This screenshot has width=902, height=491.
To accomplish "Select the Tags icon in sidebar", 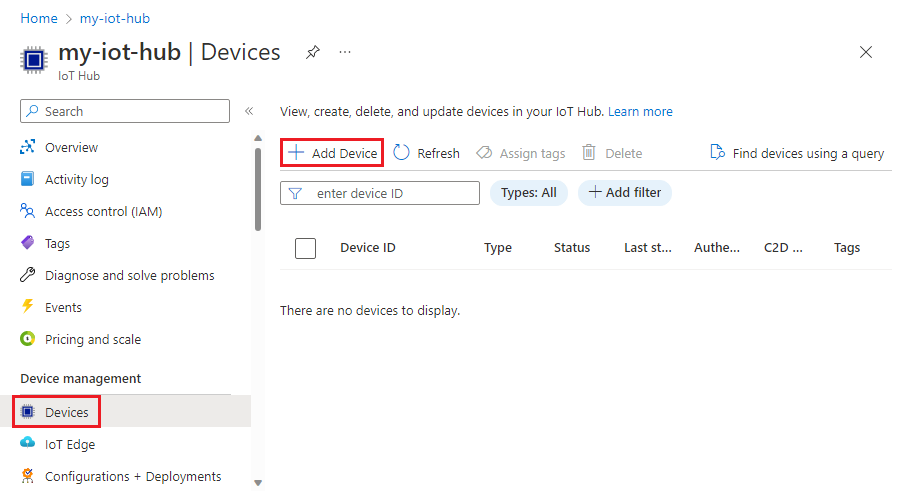I will [x=28, y=243].
